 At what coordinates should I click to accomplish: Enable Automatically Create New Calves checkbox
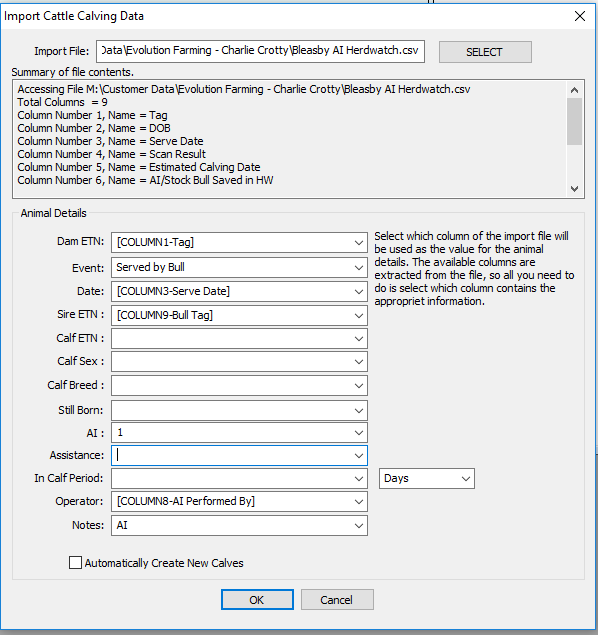[75, 563]
